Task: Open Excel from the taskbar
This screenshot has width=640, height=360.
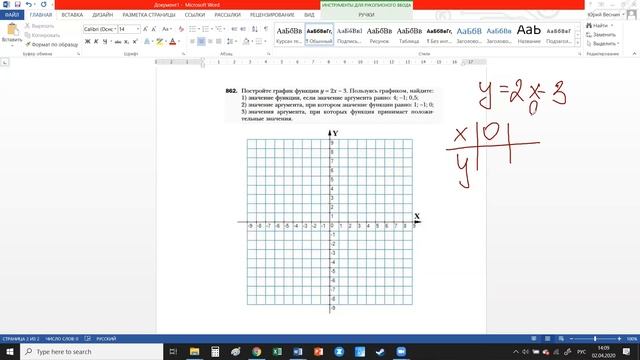Action: tap(277, 351)
